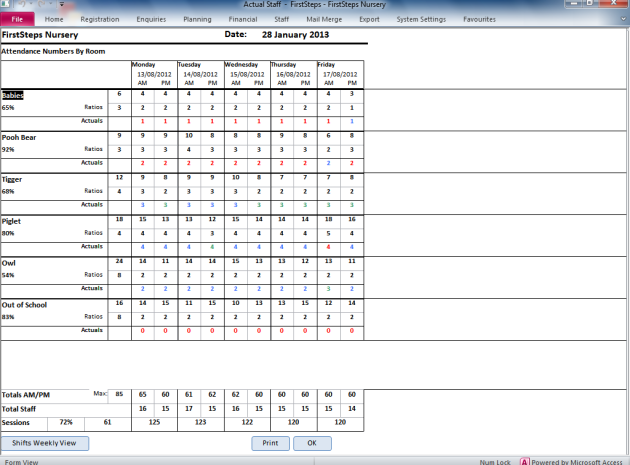Collapse the ribbon using the top-right chevron

(x=623, y=19)
